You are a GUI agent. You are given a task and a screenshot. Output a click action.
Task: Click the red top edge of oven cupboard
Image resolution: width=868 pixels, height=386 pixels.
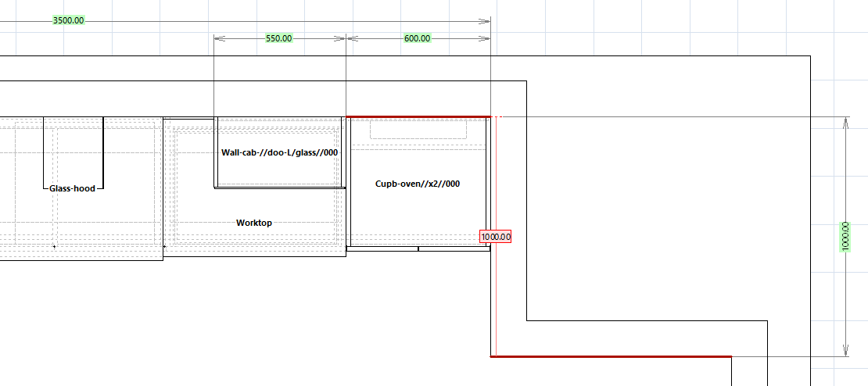coord(418,116)
